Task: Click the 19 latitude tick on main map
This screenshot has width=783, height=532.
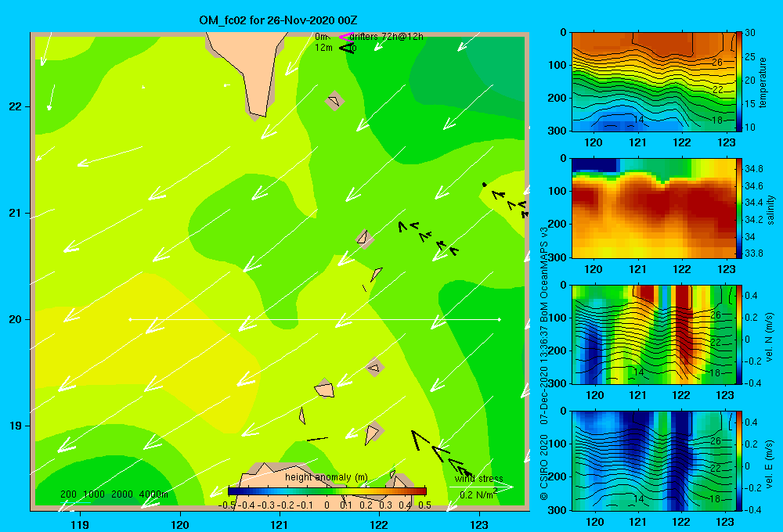Action: coord(15,426)
